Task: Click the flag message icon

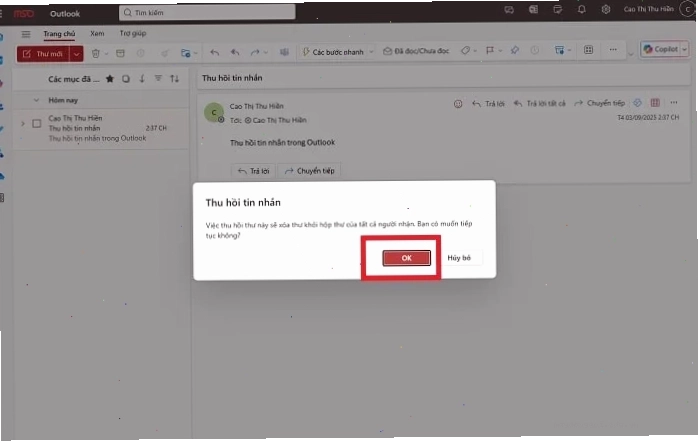Action: pyautogui.click(x=490, y=51)
